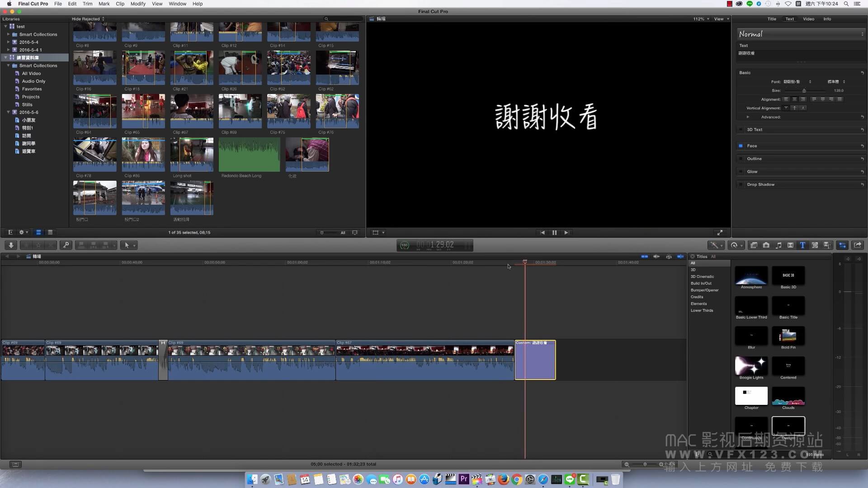868x488 pixels.
Task: Open the Modify menu
Action: tap(138, 4)
